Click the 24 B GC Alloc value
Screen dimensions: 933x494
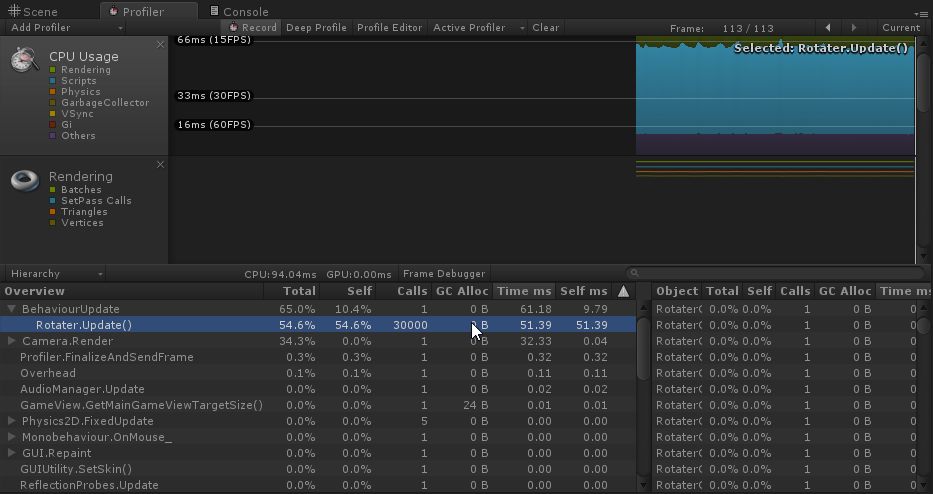pos(475,405)
